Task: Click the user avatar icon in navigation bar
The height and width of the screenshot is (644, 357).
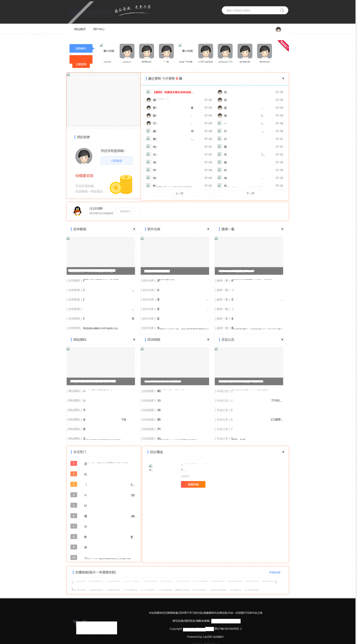Action: point(278,29)
